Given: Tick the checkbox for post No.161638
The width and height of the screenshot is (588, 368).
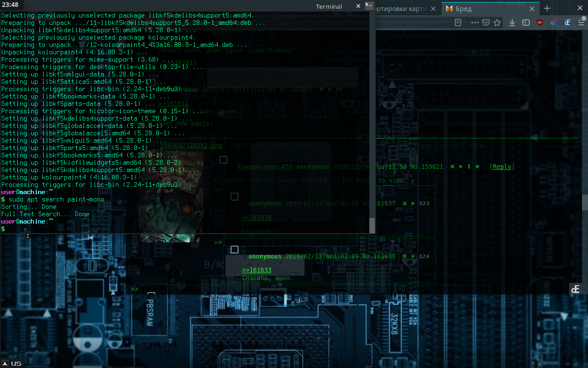Looking at the screenshot, I should click(x=234, y=249).
